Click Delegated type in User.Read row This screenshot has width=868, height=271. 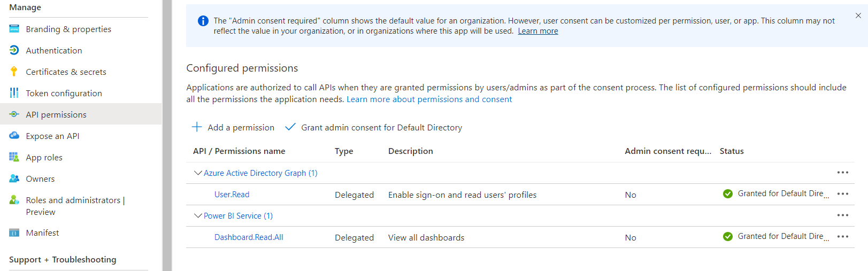click(x=354, y=195)
